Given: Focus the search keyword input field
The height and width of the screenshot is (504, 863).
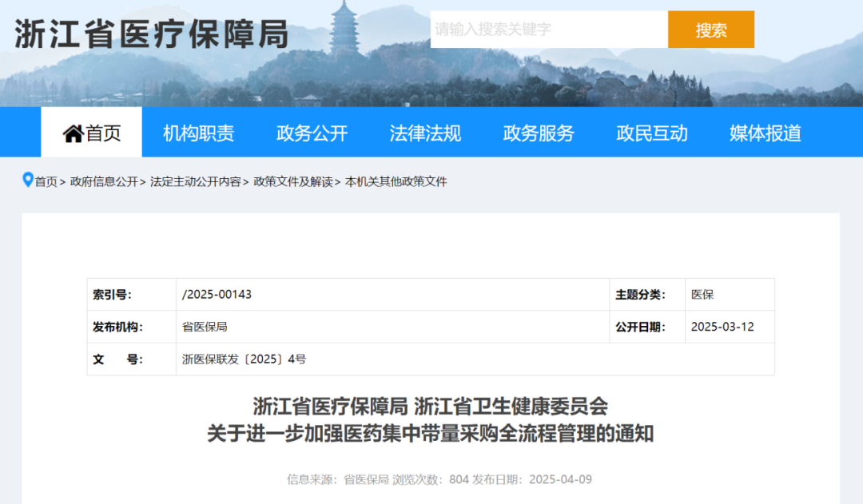Looking at the screenshot, I should [x=549, y=30].
